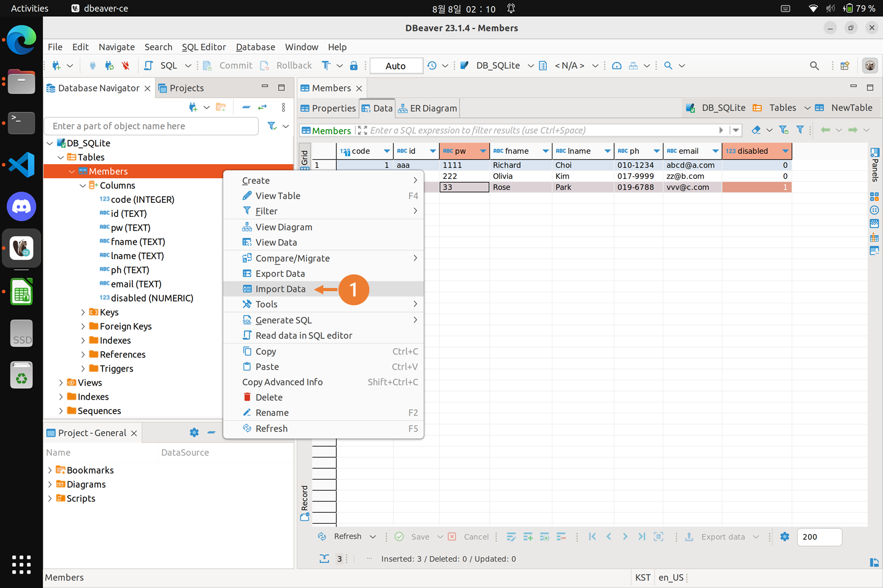The width and height of the screenshot is (883, 588).
Task: Expand the Views node
Action: [61, 383]
